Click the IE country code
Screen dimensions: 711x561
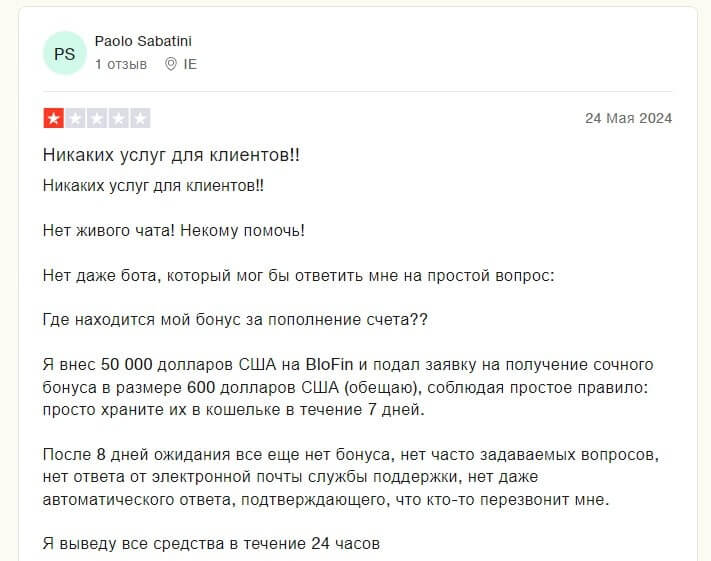click(190, 64)
